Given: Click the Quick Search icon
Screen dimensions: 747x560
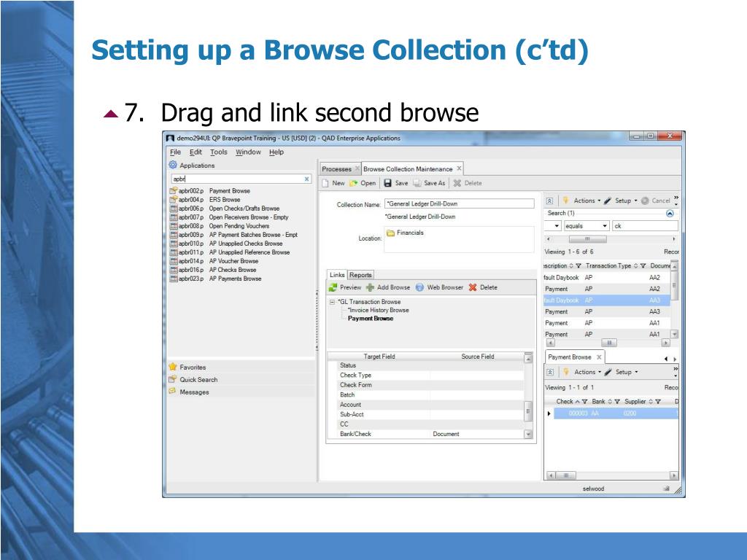Looking at the screenshot, I should [x=172, y=379].
